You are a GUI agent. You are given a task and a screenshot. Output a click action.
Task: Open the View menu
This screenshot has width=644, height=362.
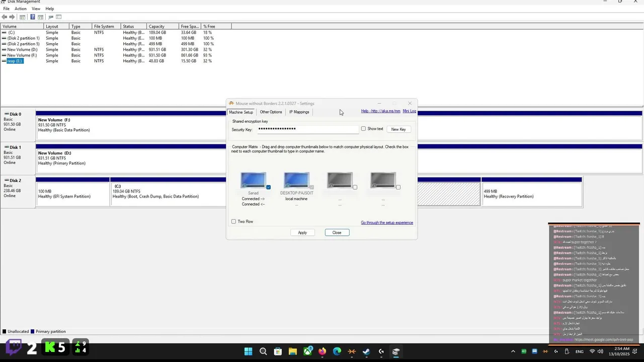coord(36,9)
